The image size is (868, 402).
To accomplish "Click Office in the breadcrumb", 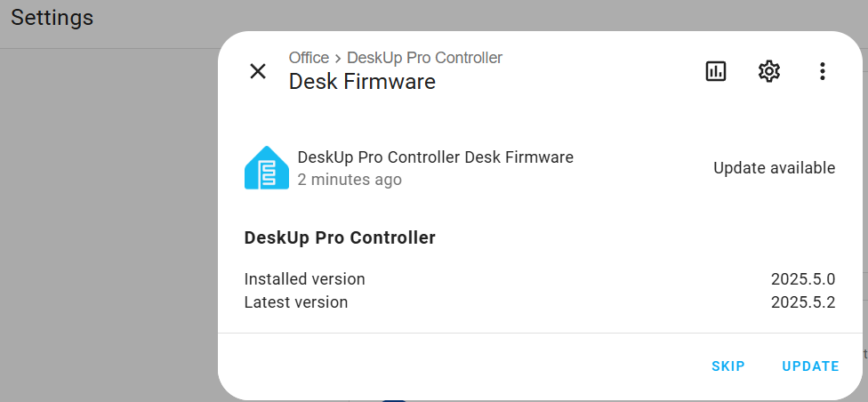I will pyautogui.click(x=309, y=58).
